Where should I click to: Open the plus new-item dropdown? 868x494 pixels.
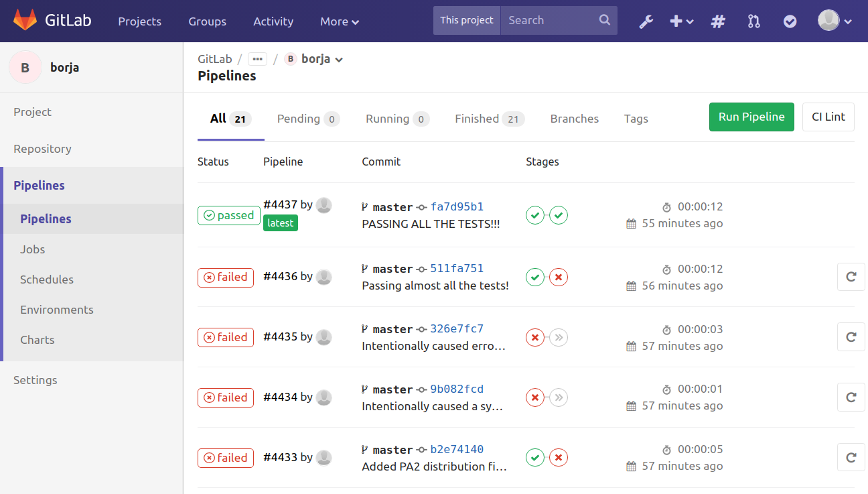[x=682, y=21]
